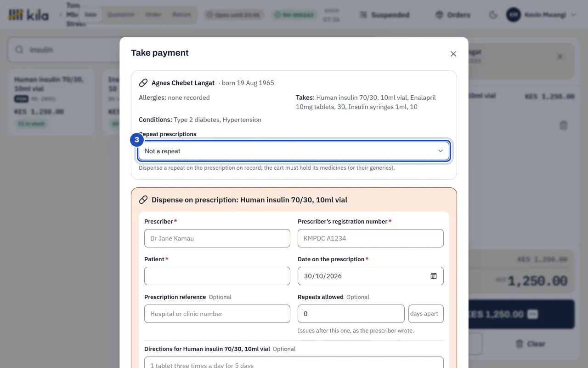The image size is (588, 368).
Task: Click the days apart field
Action: [426, 314]
